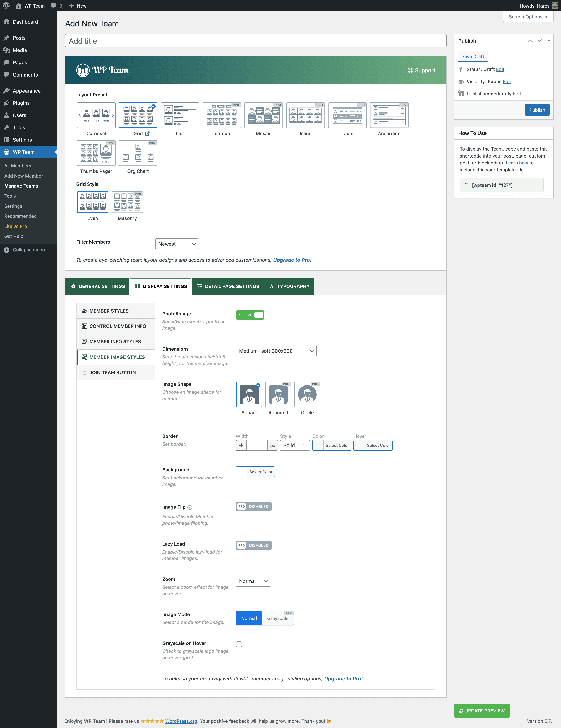Open the Support link in header

[421, 70]
